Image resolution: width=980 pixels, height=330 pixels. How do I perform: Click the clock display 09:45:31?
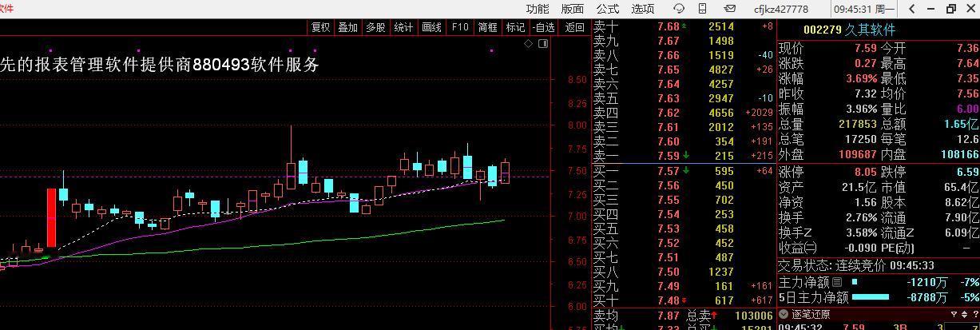(x=851, y=10)
